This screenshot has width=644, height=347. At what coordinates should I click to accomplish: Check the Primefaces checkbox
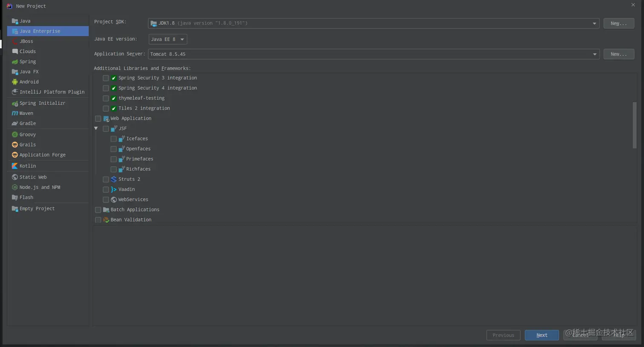113,159
